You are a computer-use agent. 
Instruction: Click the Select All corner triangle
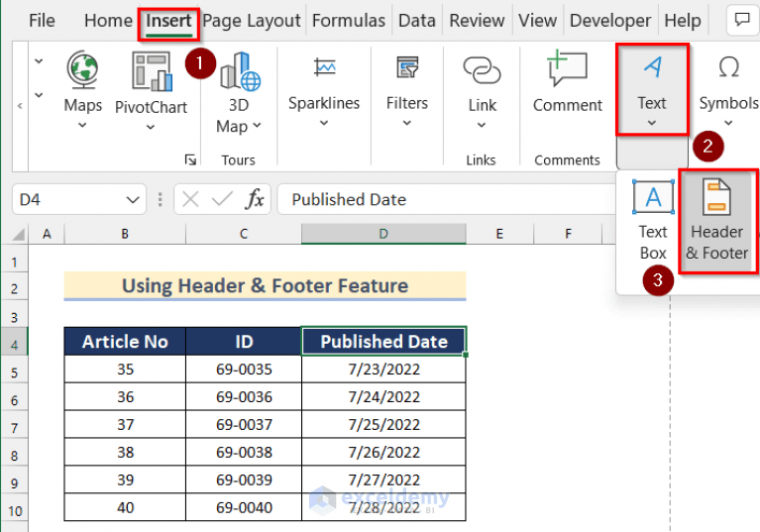coord(18,235)
